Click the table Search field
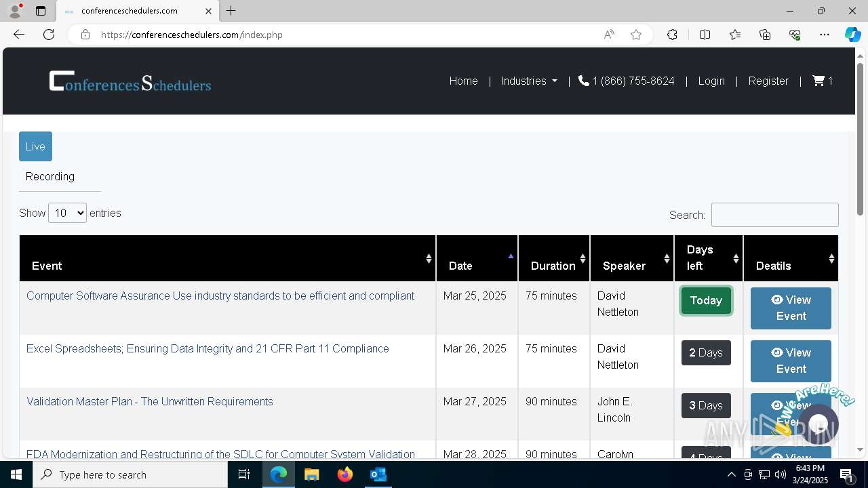Viewport: 868px width, 488px height. tap(774, 215)
